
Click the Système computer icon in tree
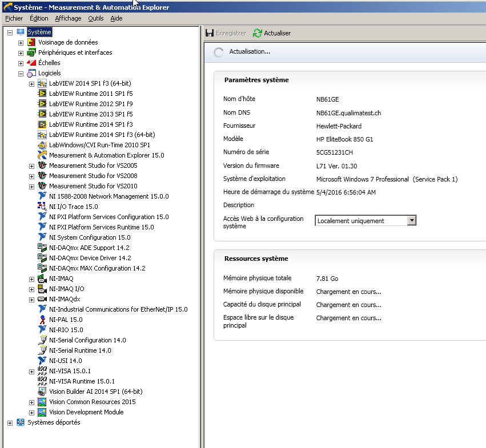[21, 32]
